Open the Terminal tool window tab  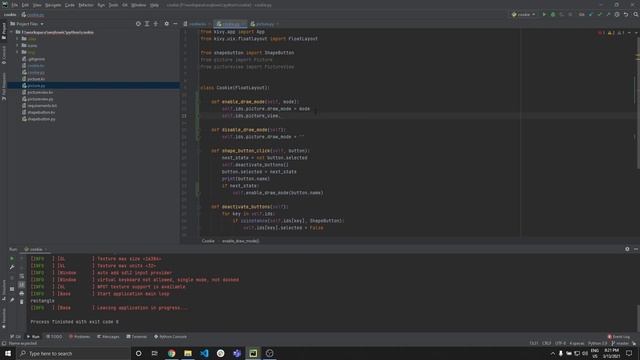(x=136, y=337)
